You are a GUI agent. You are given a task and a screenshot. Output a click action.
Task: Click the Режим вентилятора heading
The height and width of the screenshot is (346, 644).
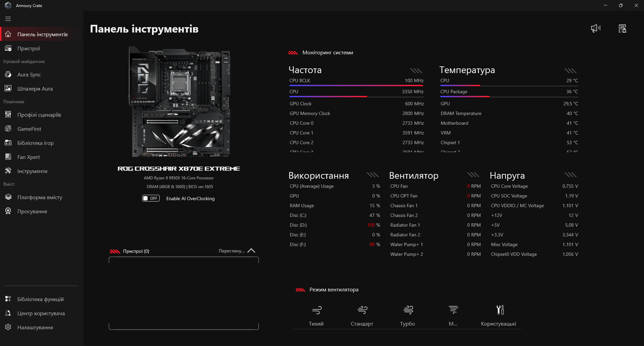[x=334, y=290]
